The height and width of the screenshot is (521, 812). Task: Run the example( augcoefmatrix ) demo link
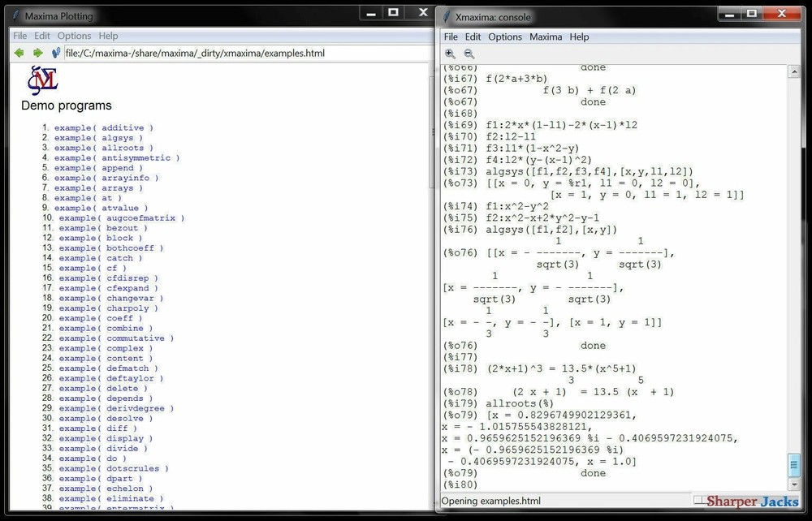pyautogui.click(x=122, y=217)
